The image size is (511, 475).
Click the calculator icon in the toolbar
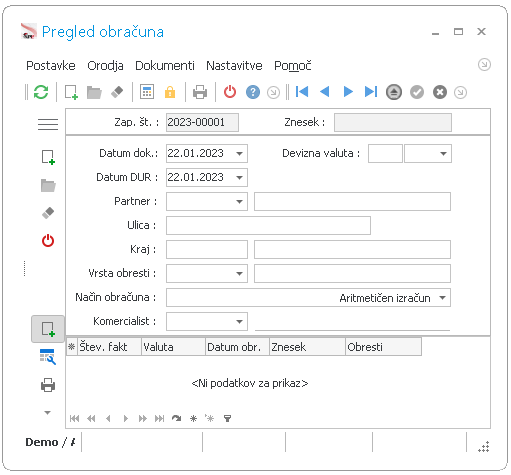click(x=147, y=92)
